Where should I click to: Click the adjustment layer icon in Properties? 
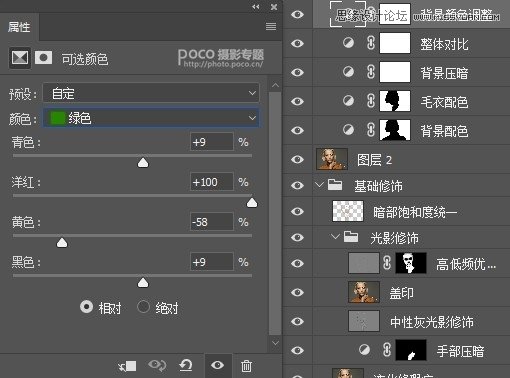click(x=20, y=58)
